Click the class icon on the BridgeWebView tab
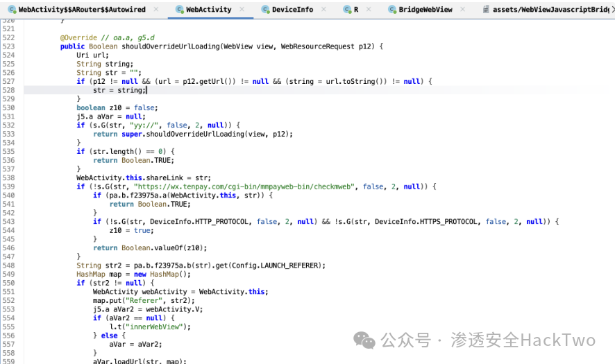Image resolution: width=615 pixels, height=364 pixels. [392, 10]
